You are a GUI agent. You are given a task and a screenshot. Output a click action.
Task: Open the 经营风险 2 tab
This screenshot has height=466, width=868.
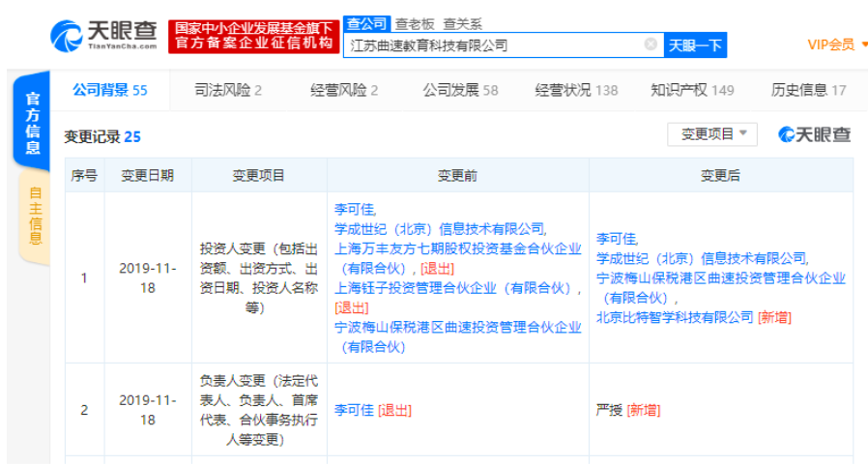tap(344, 90)
